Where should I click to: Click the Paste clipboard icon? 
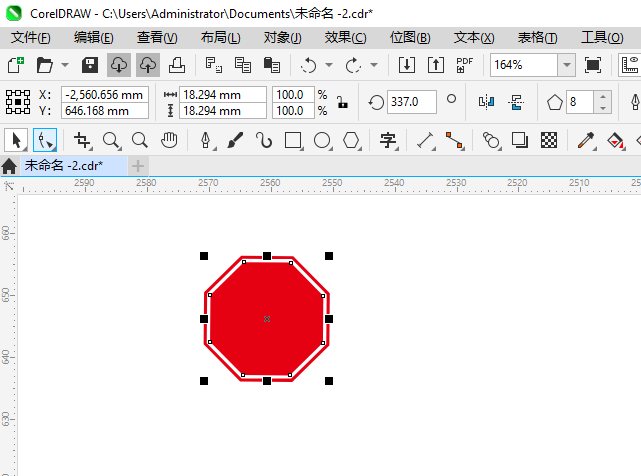click(x=271, y=65)
